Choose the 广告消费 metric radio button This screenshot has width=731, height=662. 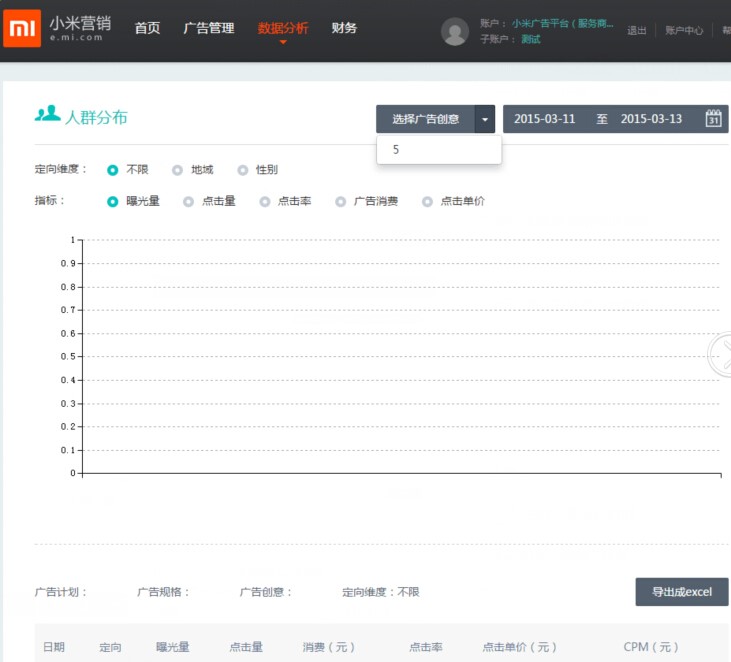(x=341, y=201)
